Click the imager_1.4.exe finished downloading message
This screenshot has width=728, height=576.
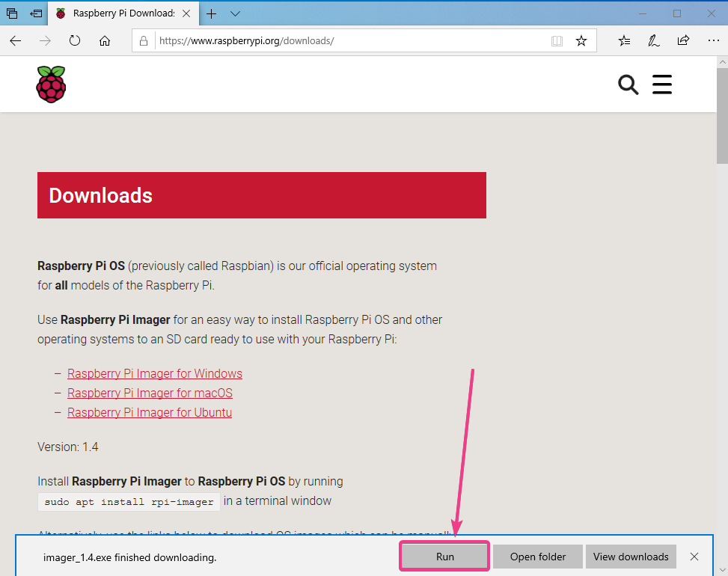click(130, 557)
